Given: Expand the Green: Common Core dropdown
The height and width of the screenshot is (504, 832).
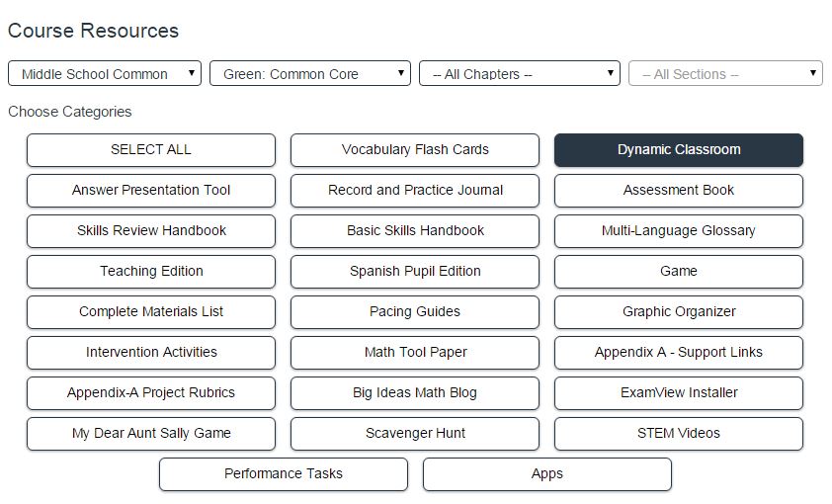Looking at the screenshot, I should coord(310,74).
